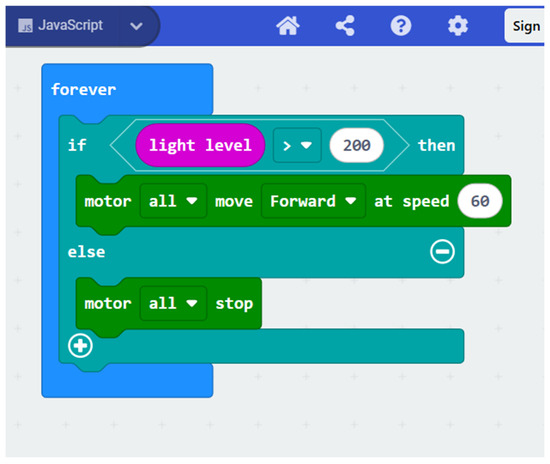Remove the else branch with minus icon

pyautogui.click(x=442, y=251)
